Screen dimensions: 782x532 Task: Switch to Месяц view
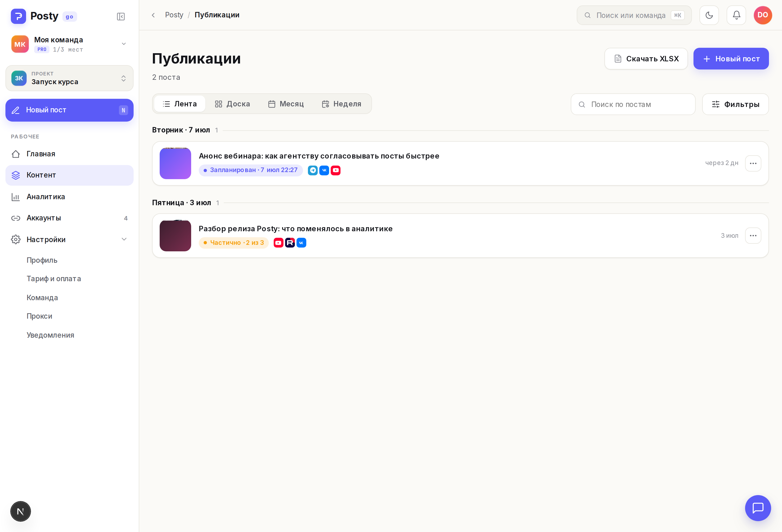coord(286,104)
